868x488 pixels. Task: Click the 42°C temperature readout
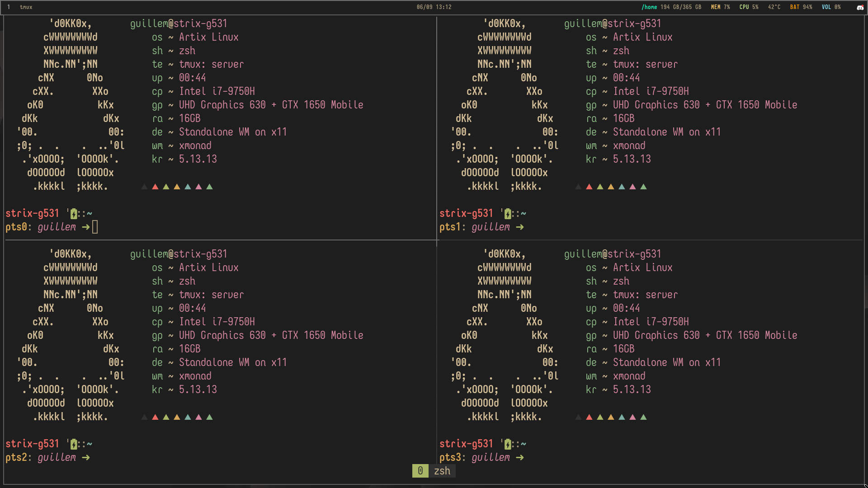[774, 7]
